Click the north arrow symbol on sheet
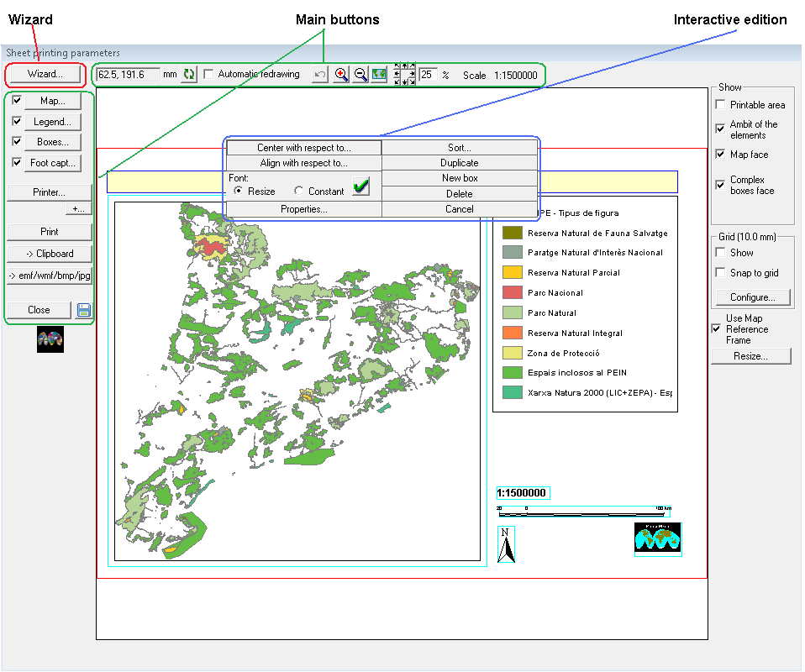805x672 pixels. [506, 544]
